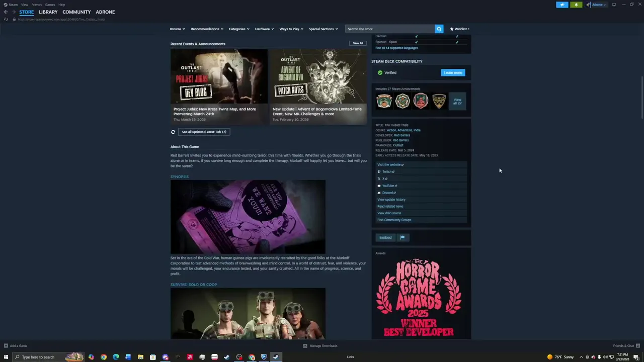Image resolution: width=644 pixels, height=362 pixels.
Task: Click View all 27 achievements
Action: click(x=457, y=101)
